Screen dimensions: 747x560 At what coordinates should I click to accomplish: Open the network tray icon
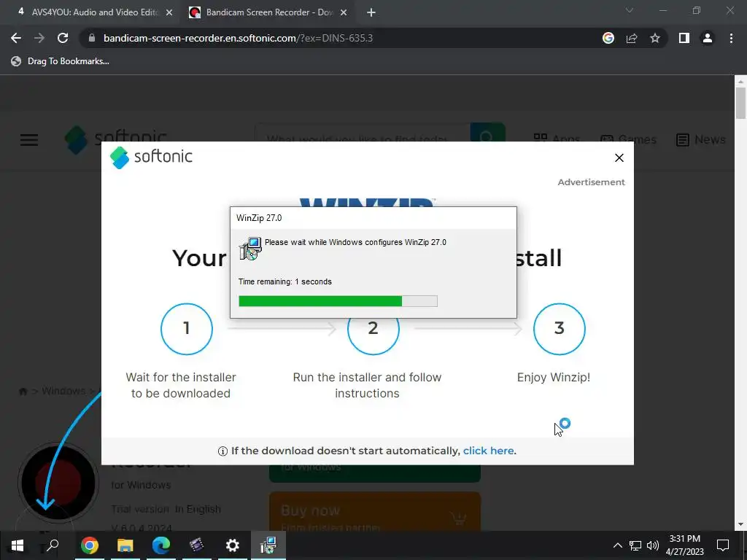point(635,545)
